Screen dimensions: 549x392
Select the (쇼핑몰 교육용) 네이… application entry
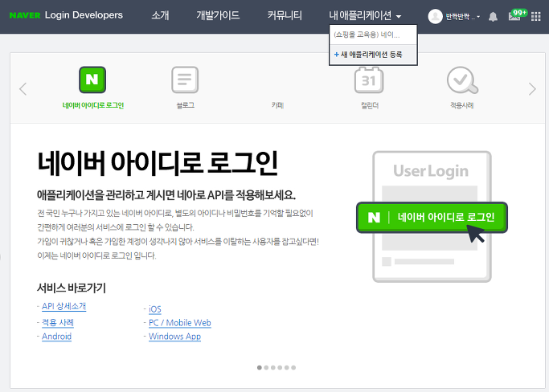373,35
